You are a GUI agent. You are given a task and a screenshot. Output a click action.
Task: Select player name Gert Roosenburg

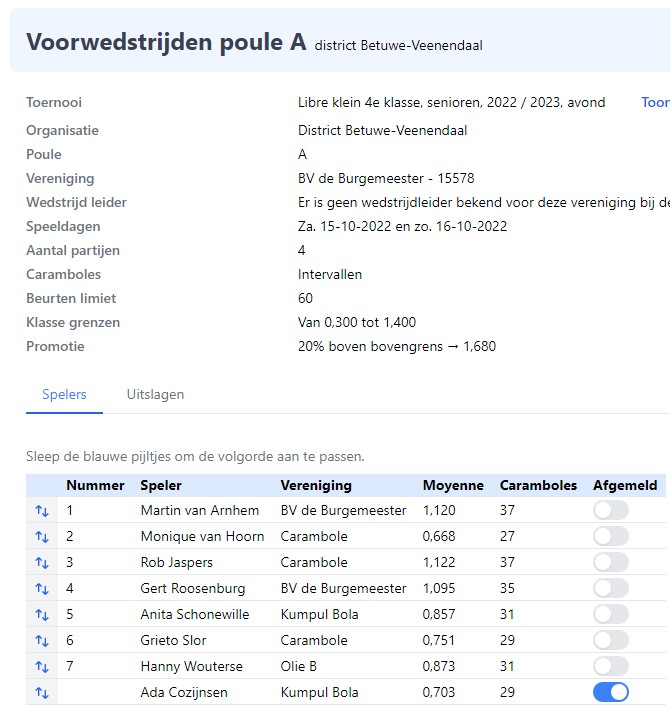click(x=193, y=588)
